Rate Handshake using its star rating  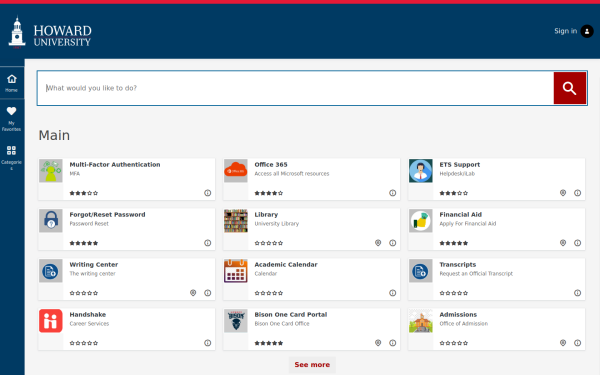[84, 343]
